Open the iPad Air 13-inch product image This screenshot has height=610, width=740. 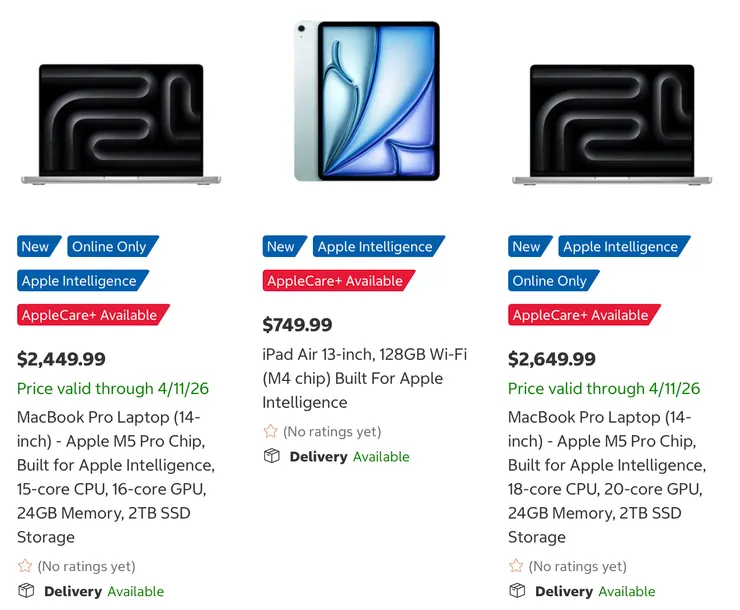(x=366, y=101)
